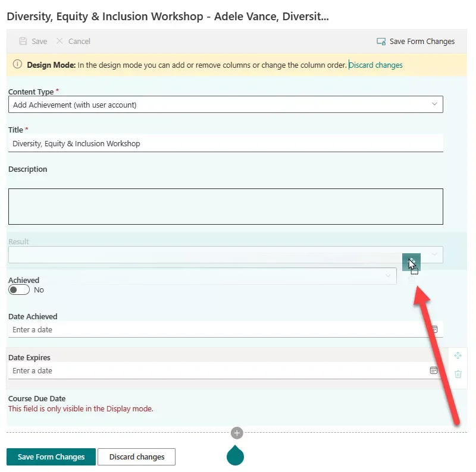Open the Result dropdown chevron
The height and width of the screenshot is (472, 476).
pyautogui.click(x=434, y=254)
